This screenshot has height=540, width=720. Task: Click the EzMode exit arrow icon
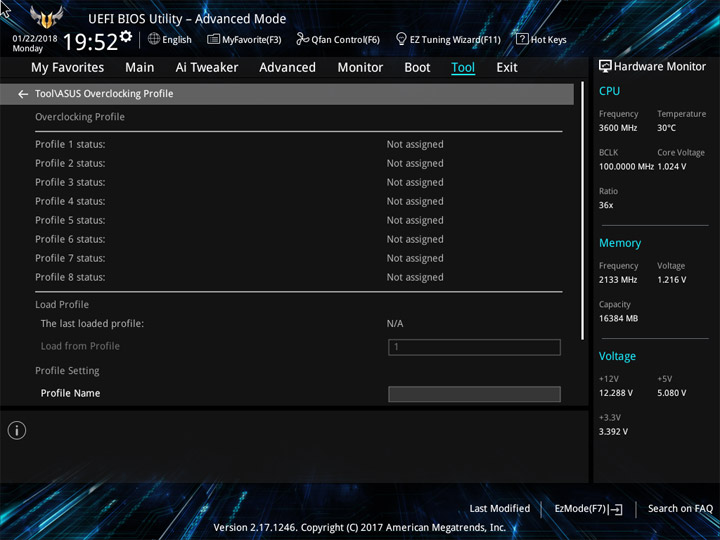[x=617, y=509]
